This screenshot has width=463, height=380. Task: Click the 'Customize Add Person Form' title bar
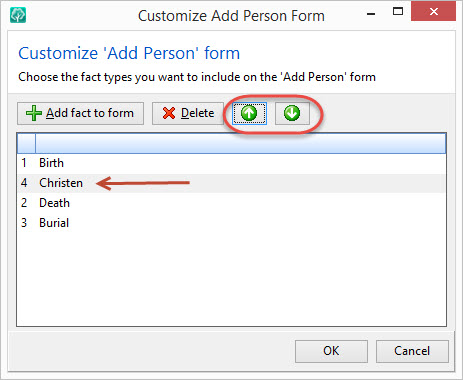point(231,16)
